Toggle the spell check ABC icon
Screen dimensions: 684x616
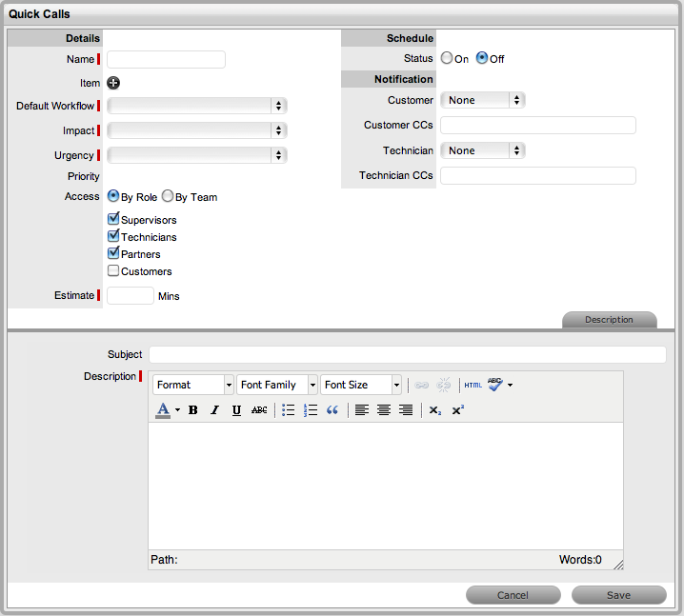pyautogui.click(x=495, y=385)
